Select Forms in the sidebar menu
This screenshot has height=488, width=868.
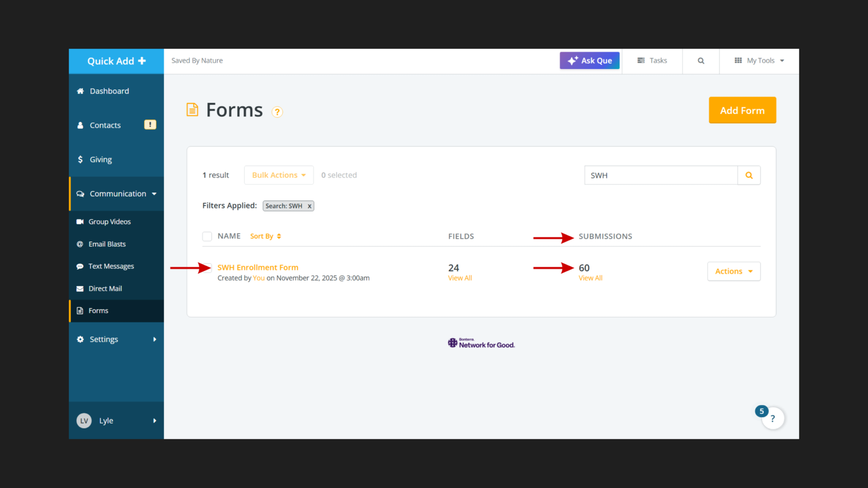[x=99, y=310]
